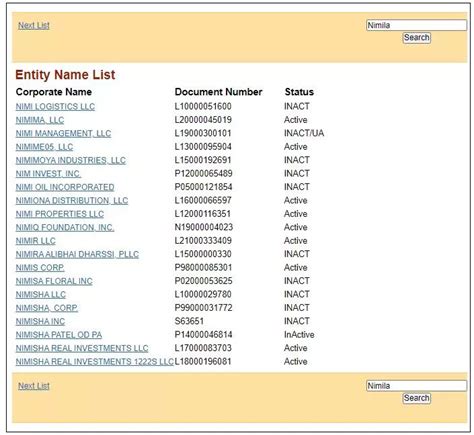Image resolution: width=474 pixels, height=435 pixels.
Task: Focus the bottom search field containing Nimila
Action: [416, 386]
